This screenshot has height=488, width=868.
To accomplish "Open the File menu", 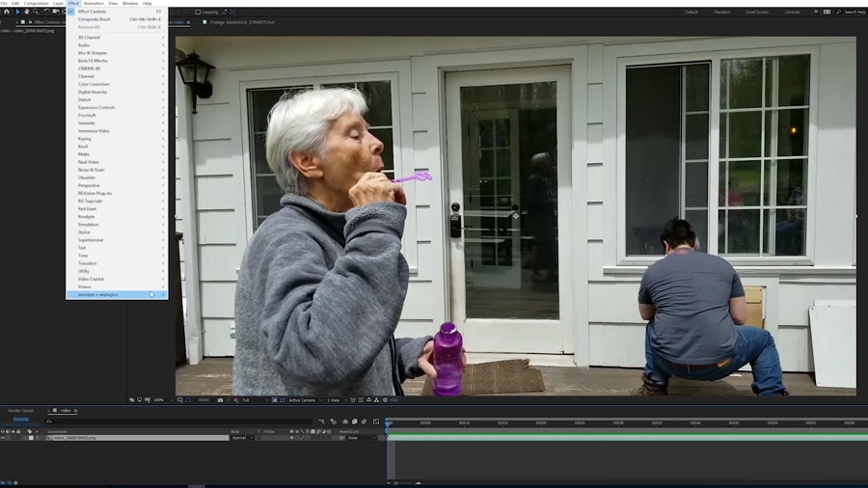I will [4, 3].
